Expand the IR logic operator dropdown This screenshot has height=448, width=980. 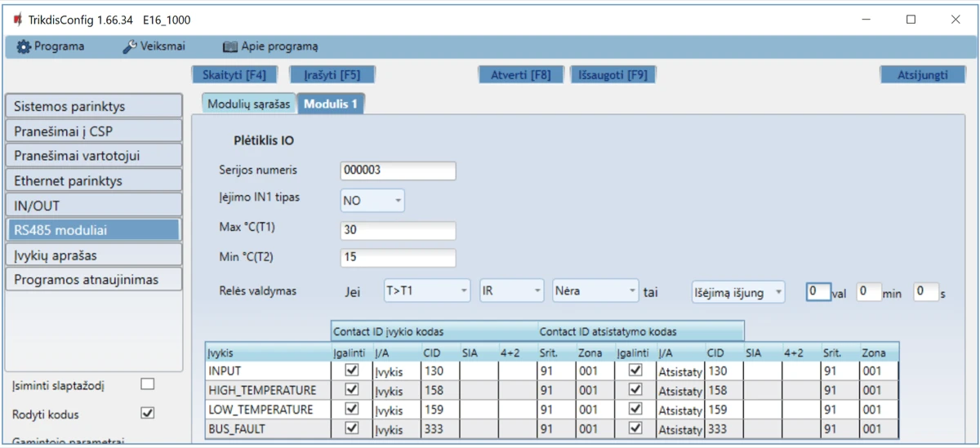pyautogui.click(x=511, y=290)
